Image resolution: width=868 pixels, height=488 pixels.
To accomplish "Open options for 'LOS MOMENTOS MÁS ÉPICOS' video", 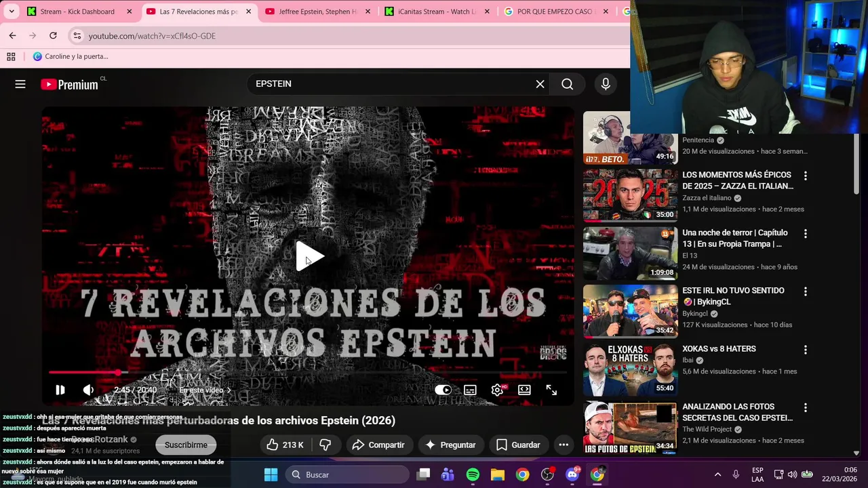I will point(805,176).
